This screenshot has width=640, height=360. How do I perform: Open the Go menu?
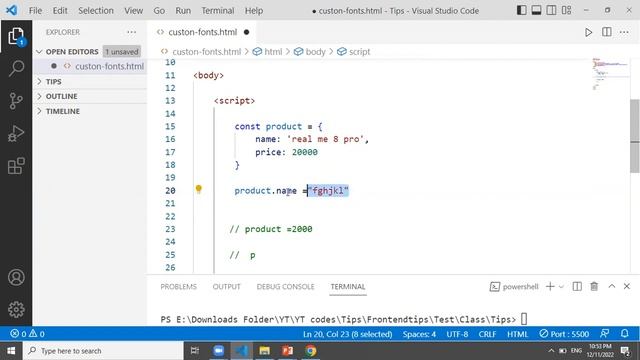tap(159, 11)
